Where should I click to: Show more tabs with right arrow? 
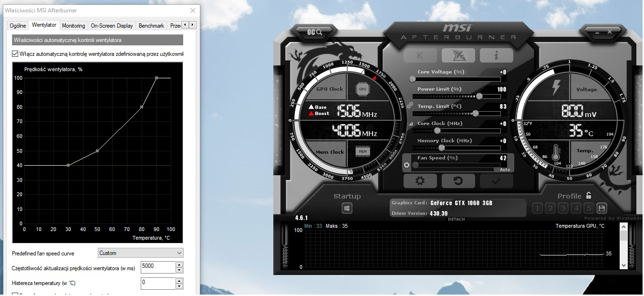click(192, 25)
